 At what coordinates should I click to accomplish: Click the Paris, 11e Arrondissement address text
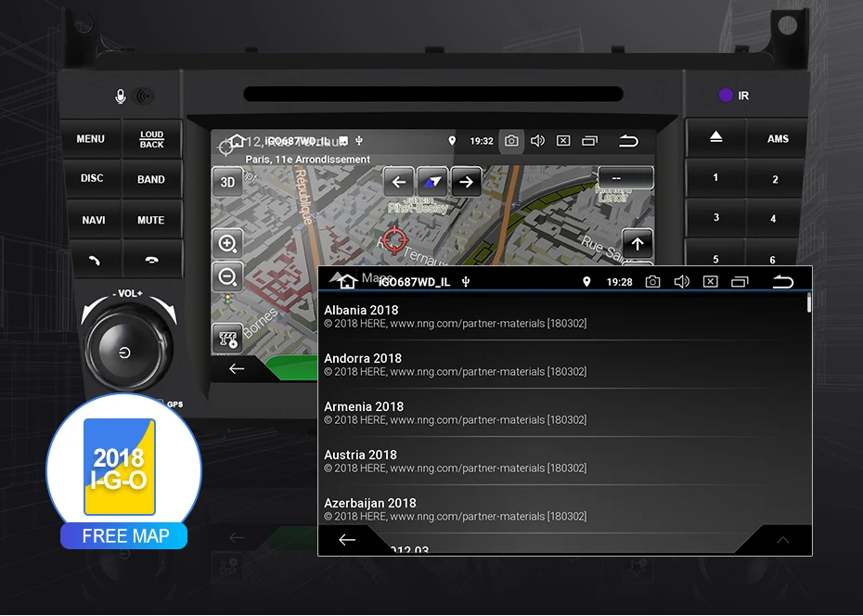[308, 160]
